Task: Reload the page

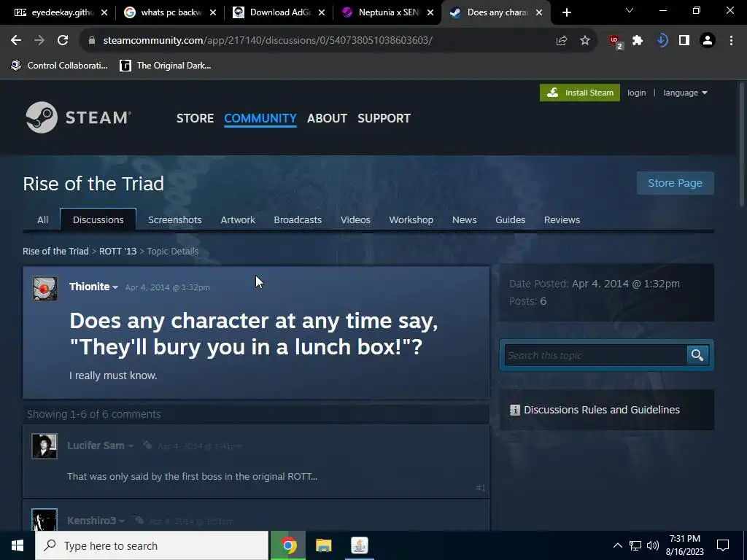Action: (63, 41)
